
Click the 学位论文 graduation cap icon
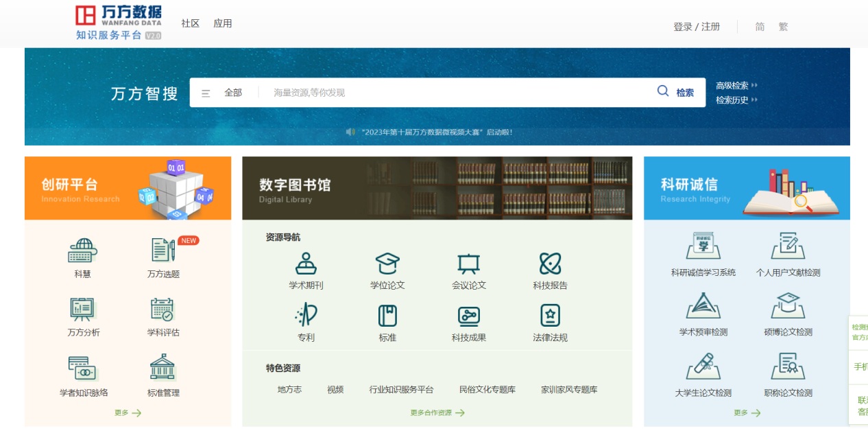387,264
